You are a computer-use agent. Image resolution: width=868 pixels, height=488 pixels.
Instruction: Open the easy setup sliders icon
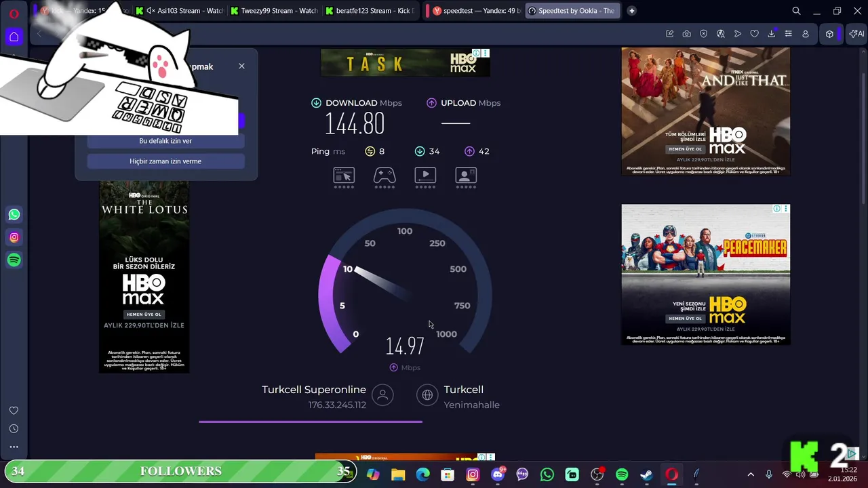[789, 34]
